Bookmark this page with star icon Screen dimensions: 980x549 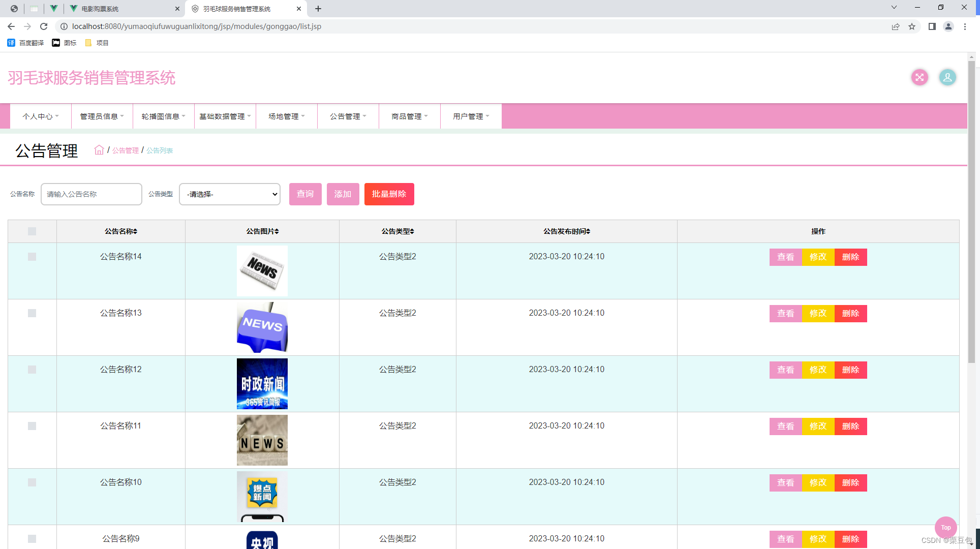[x=912, y=26]
